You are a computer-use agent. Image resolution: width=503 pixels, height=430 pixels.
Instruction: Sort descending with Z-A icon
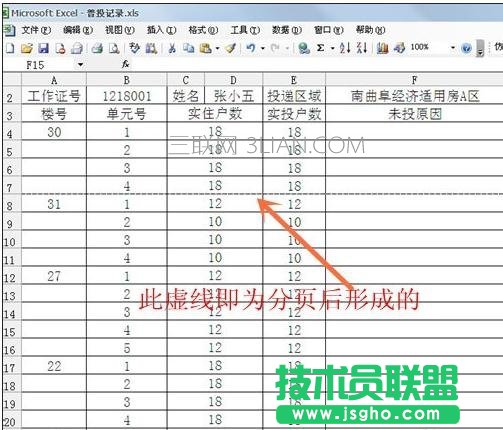click(x=362, y=48)
